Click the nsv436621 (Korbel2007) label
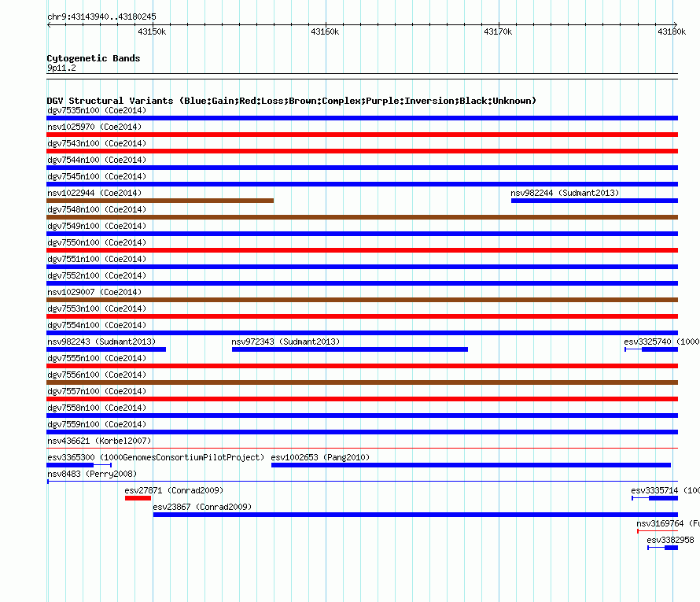This screenshot has width=700, height=602. pos(99,441)
